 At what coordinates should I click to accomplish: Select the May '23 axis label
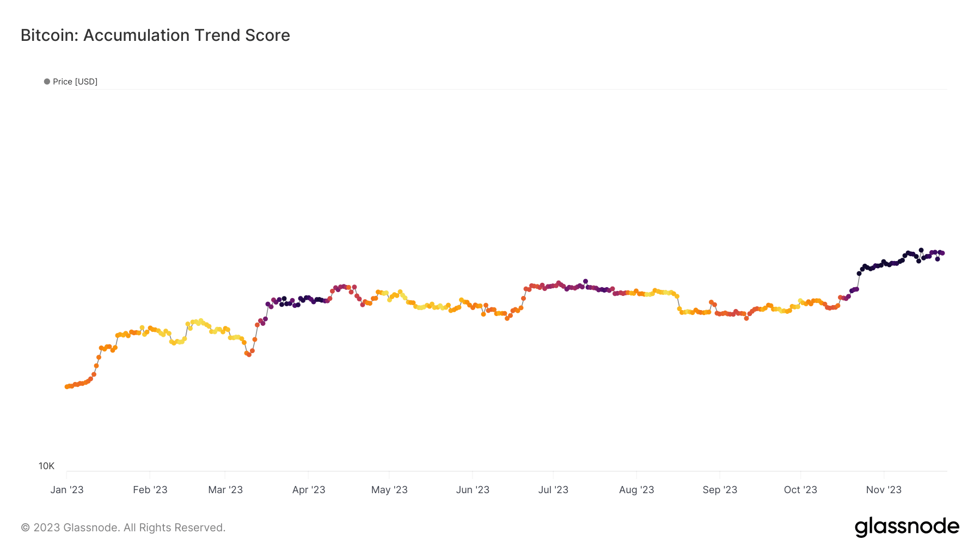[x=389, y=490]
